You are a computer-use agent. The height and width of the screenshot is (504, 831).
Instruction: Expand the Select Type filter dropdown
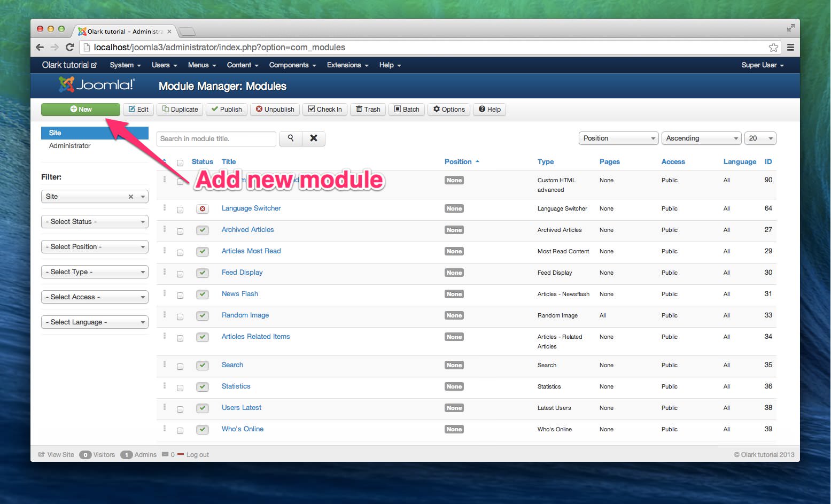95,272
